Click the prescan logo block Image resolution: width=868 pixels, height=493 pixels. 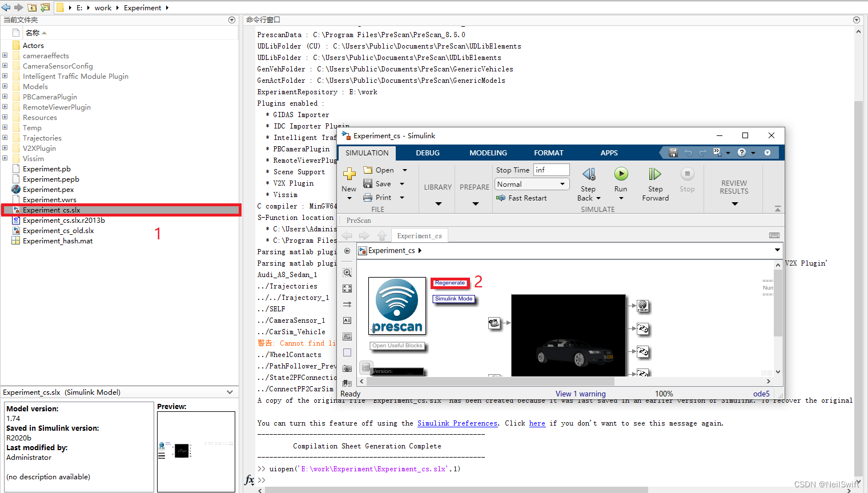coord(397,306)
